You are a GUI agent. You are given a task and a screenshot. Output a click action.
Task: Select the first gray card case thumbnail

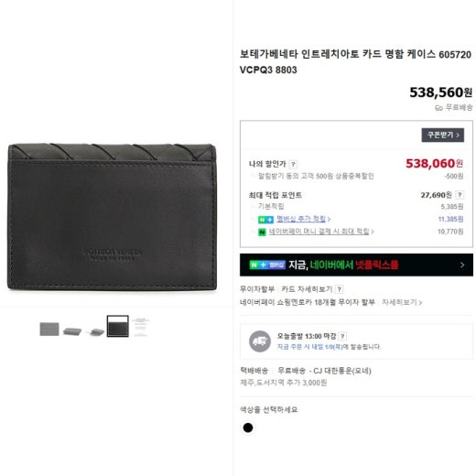click(49, 329)
